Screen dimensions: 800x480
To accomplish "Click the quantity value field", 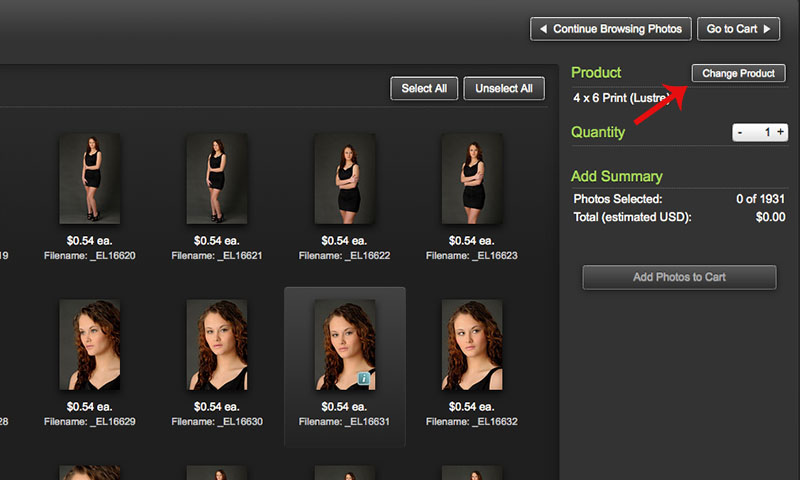I will click(x=765, y=132).
